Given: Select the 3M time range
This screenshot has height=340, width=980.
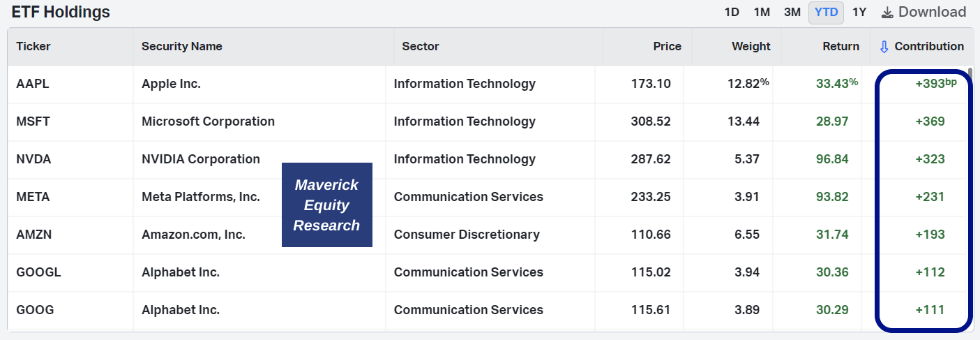Looking at the screenshot, I should (x=792, y=13).
